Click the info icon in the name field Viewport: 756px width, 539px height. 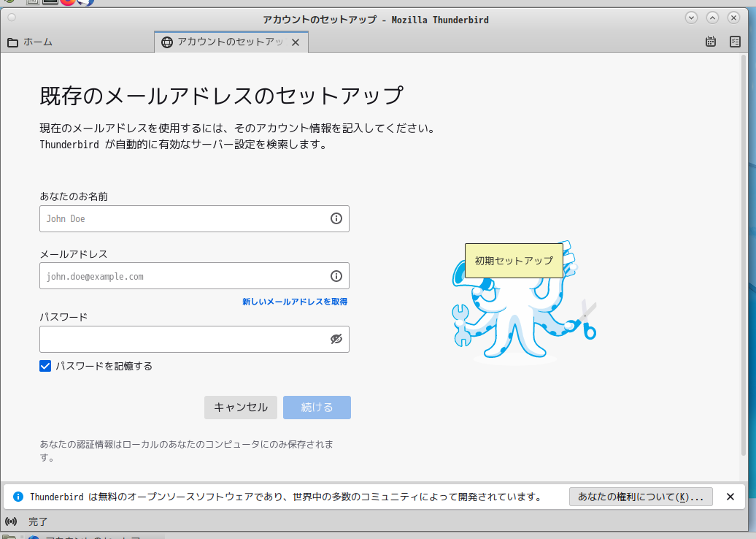click(336, 218)
